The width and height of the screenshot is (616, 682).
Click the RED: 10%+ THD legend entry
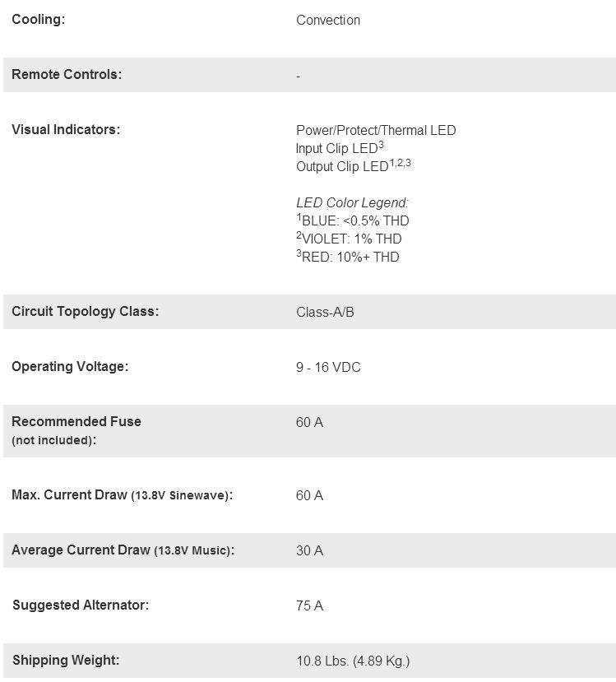[x=349, y=257]
